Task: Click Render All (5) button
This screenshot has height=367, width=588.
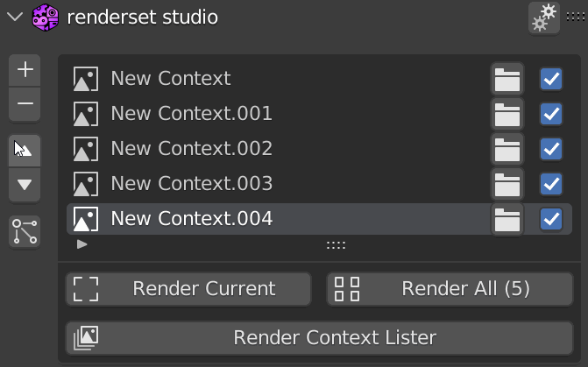Action: [x=450, y=289]
